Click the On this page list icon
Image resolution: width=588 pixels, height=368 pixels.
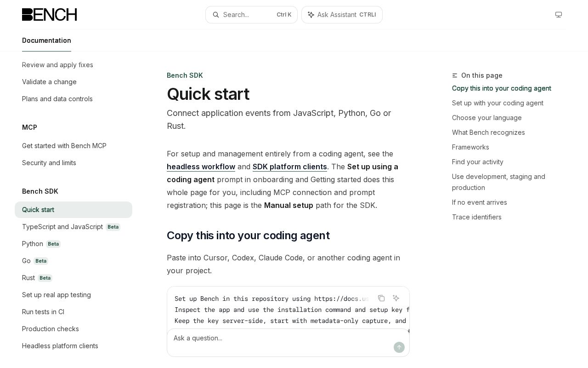tap(455, 75)
